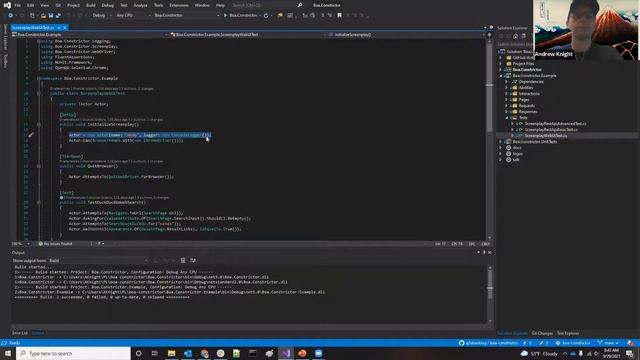Click the Save All toolbar icon
Image resolution: width=640 pixels, height=360 pixels.
coord(58,16)
